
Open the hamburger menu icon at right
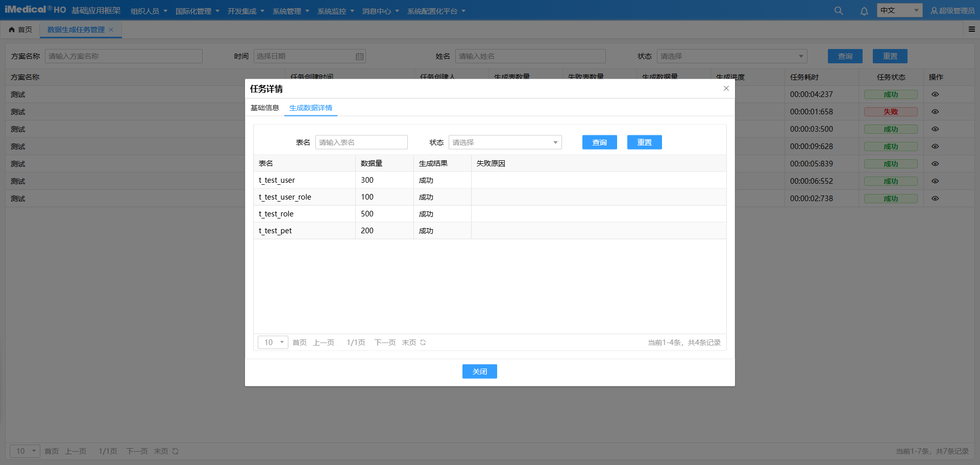point(971,30)
